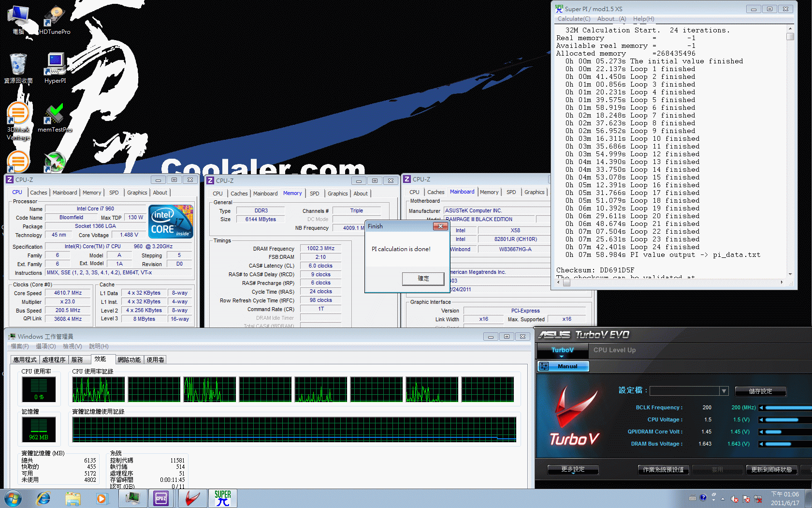Open Options (選項) menu in Task Manager
Image resolution: width=812 pixels, height=508 pixels.
[x=46, y=346]
